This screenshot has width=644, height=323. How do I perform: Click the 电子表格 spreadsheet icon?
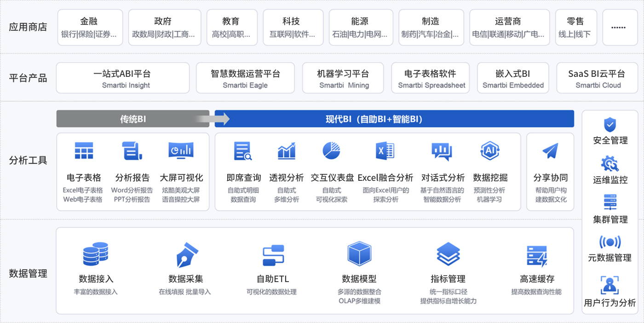click(x=85, y=150)
